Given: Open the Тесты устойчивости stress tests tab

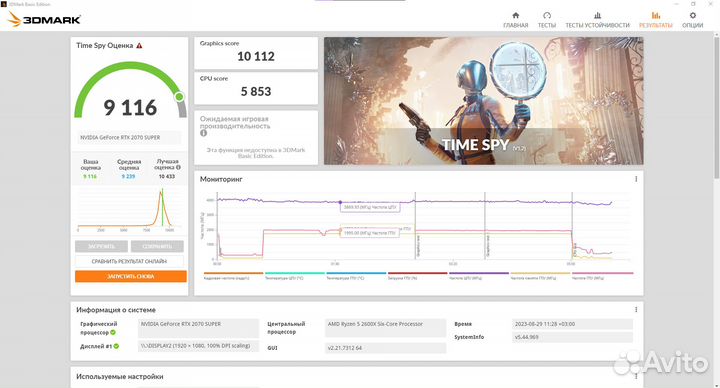Looking at the screenshot, I should tap(597, 20).
